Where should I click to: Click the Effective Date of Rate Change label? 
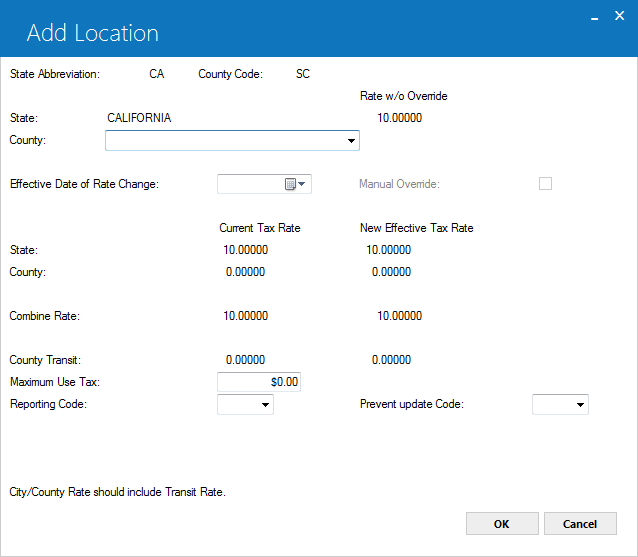pos(84,184)
